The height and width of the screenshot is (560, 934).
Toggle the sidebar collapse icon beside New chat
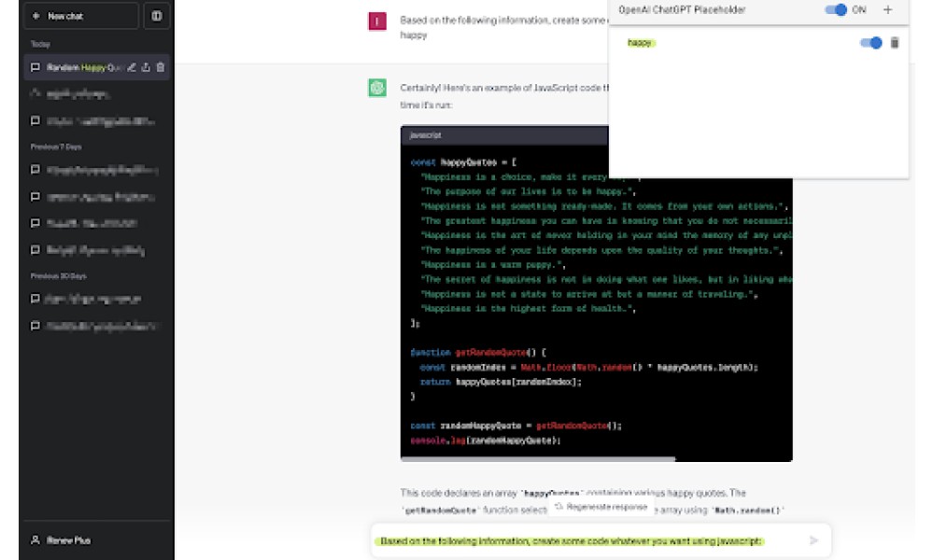pyautogui.click(x=157, y=16)
